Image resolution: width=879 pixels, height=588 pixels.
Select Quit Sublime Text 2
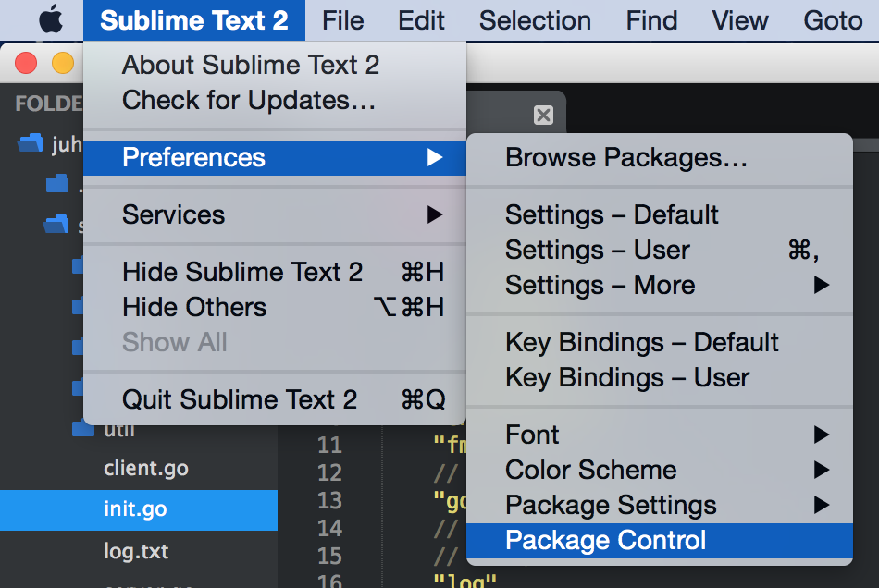coord(239,399)
